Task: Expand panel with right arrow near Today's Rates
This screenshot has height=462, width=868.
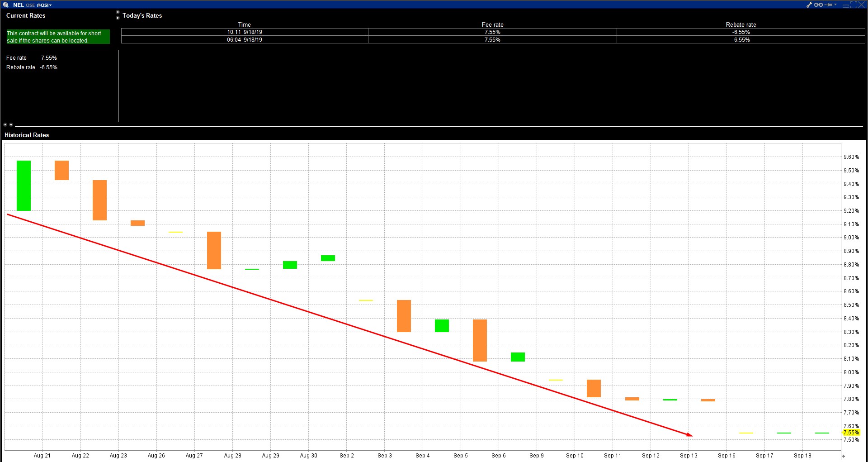Action: (118, 18)
